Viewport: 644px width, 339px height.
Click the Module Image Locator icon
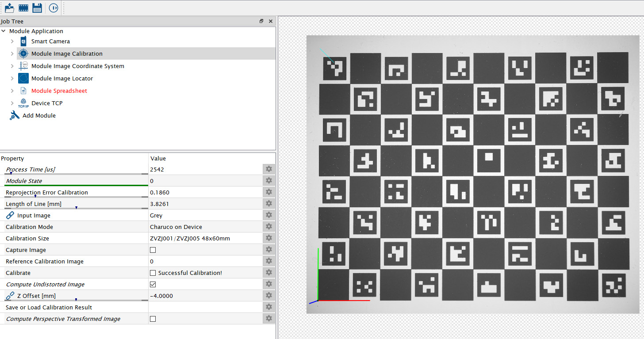(23, 78)
